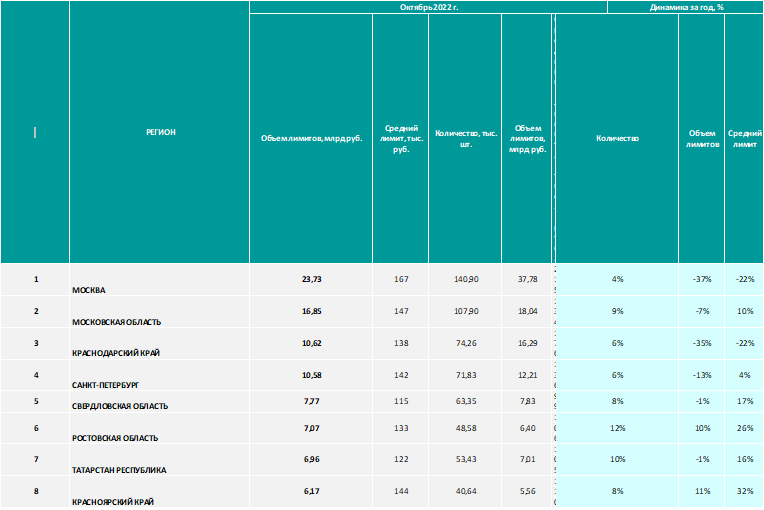Viewport: 764px width, 510px height.
Task: Click the -13% volume dynamics cell
Action: [702, 375]
